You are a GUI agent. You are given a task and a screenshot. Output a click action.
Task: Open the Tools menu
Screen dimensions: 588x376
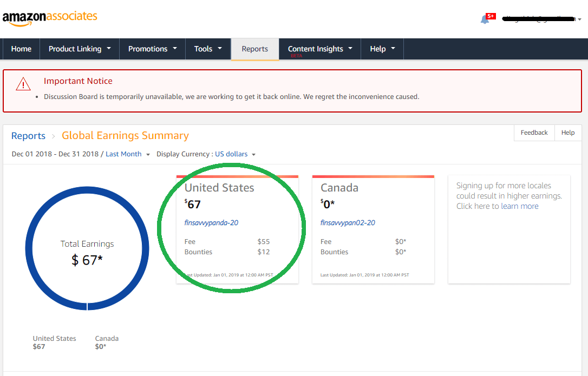(x=208, y=49)
